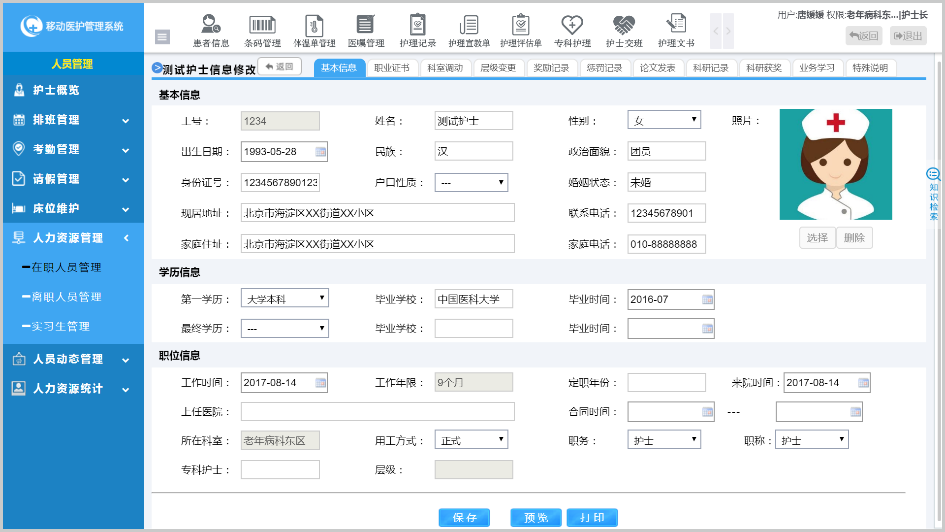Expand 排班管理 in the sidebar
The height and width of the screenshot is (532, 945).
pos(71,120)
